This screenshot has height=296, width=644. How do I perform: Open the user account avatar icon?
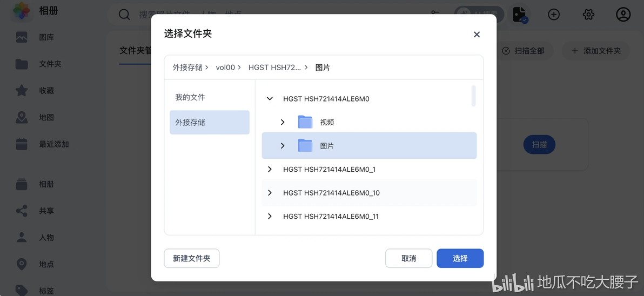pos(623,15)
